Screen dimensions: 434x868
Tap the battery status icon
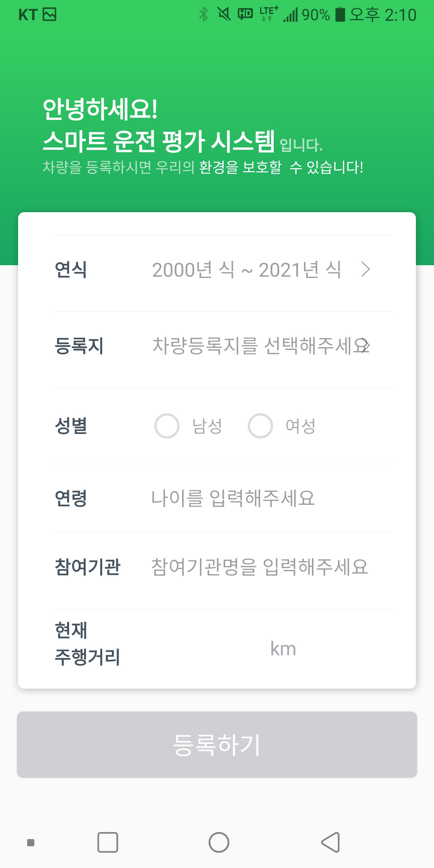click(x=340, y=14)
